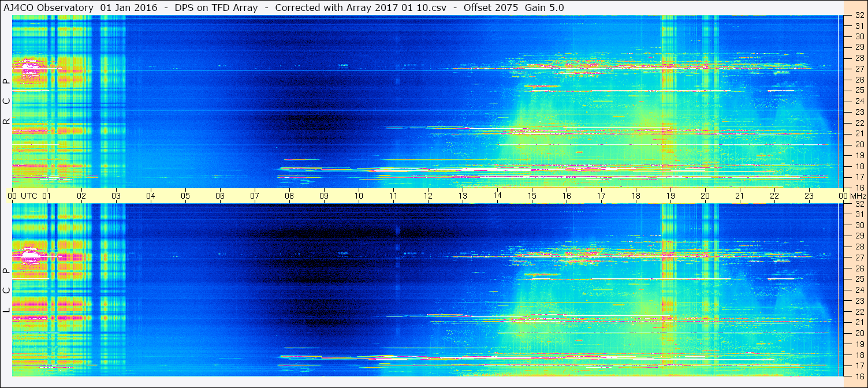Image resolution: width=868 pixels, height=388 pixels.
Task: Select the 04 hour marker on time axis
Action: pos(151,196)
